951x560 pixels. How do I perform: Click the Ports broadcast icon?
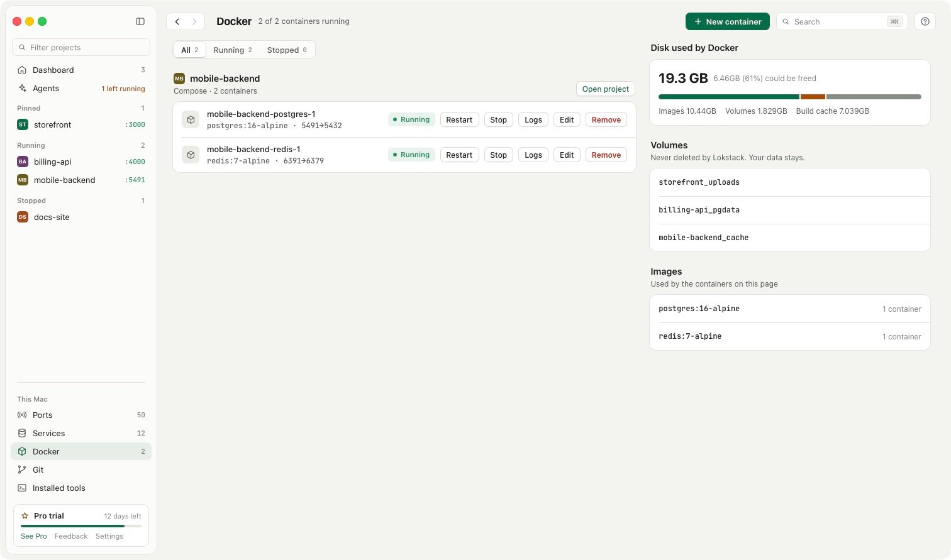click(x=22, y=415)
